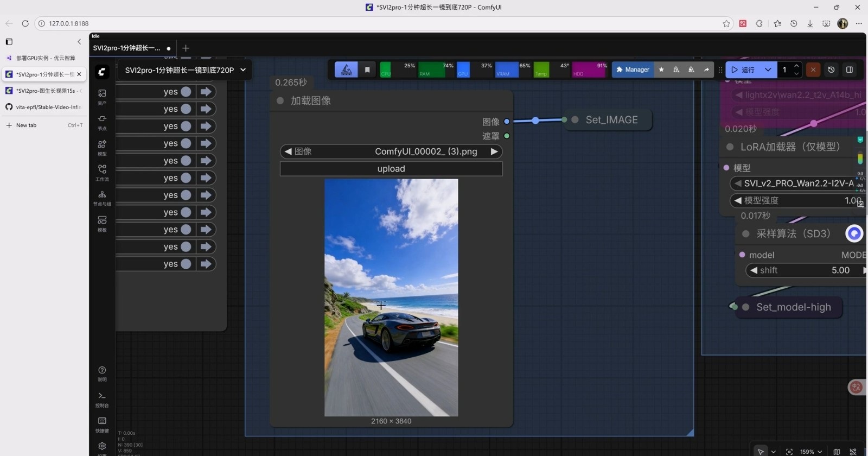The image size is (868, 456).
Task: Click the upload button in 加载图像 node
Action: [391, 169]
